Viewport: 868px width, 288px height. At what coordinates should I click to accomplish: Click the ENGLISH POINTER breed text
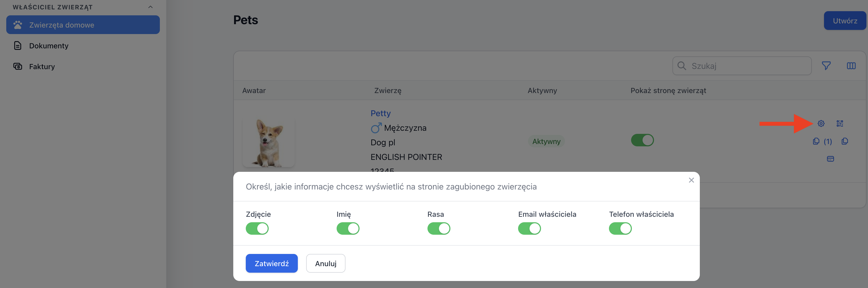(406, 157)
